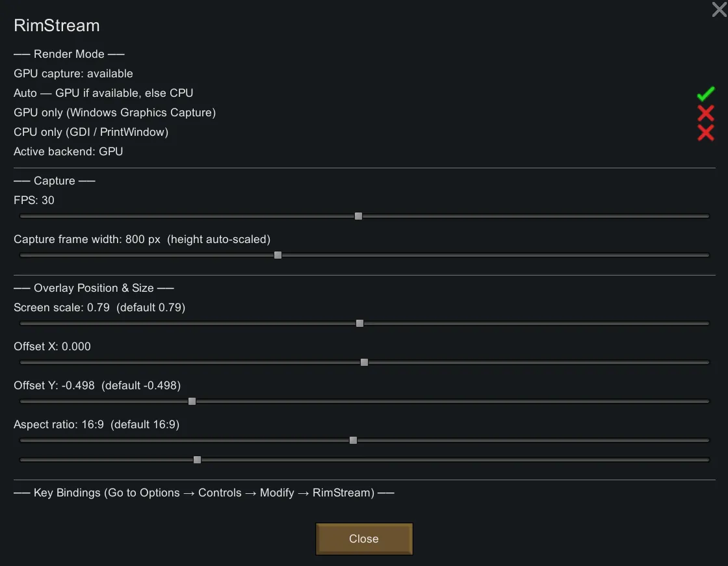This screenshot has width=728, height=566.
Task: Click the Offset Y slider handle
Action: [x=192, y=402]
